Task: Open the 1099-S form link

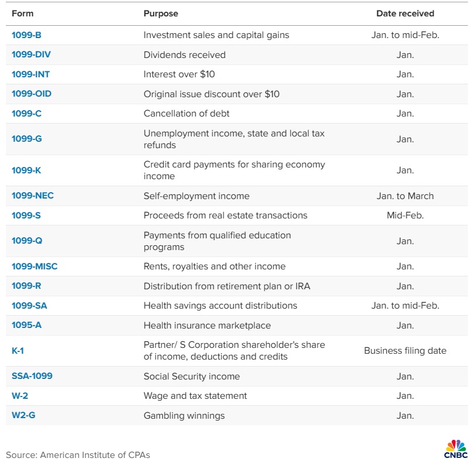Action: click(x=26, y=216)
